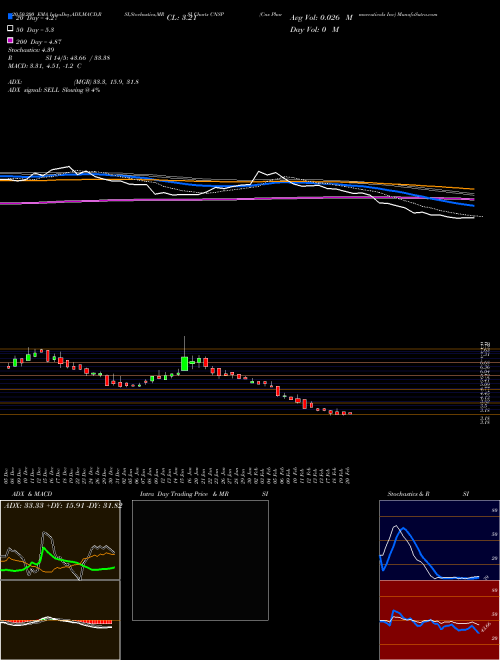Select the '50 Day = 5.3' legend text
Image resolution: width=500 pixels, height=660 pixels.
pos(35,30)
